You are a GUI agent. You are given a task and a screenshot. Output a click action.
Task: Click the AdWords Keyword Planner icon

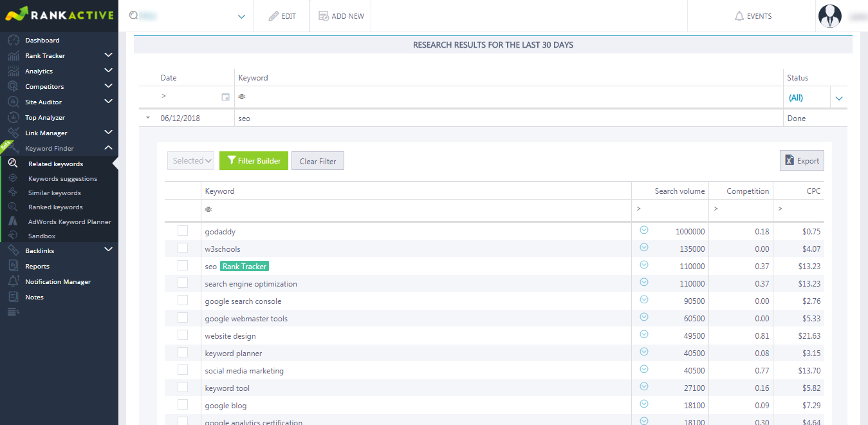(13, 222)
